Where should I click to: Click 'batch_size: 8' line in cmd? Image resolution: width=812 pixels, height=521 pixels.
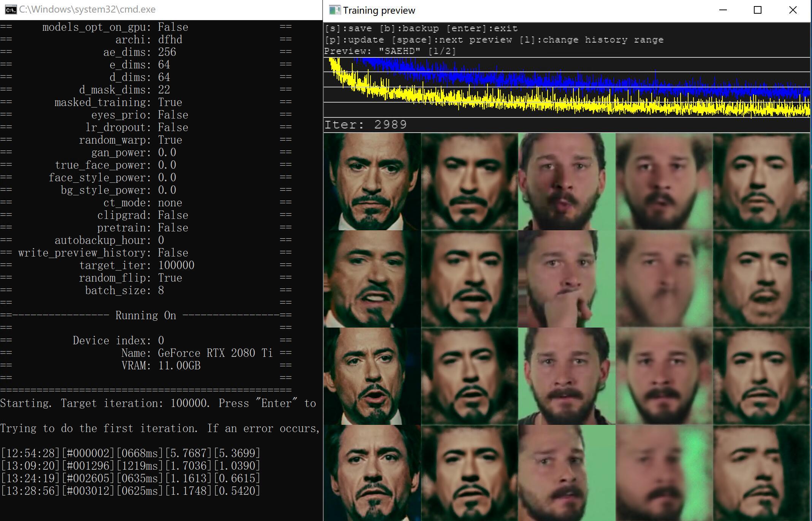(x=124, y=290)
